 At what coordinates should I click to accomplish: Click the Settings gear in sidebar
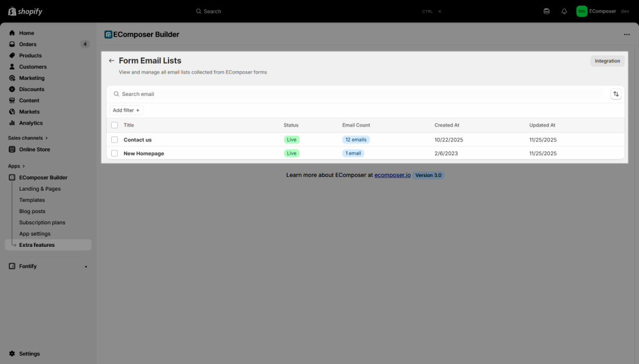(12, 353)
